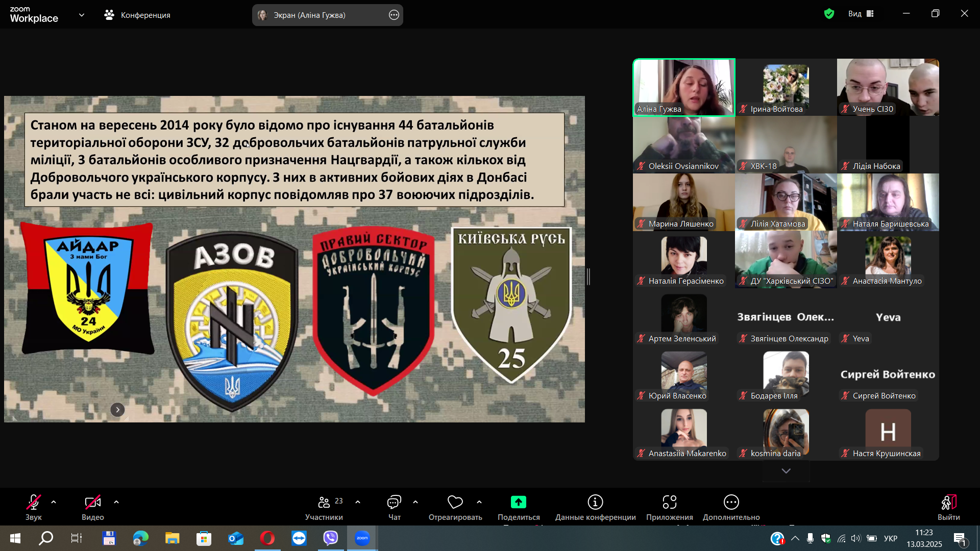
Task: Open the Вид view layout menu
Action: coord(861,14)
